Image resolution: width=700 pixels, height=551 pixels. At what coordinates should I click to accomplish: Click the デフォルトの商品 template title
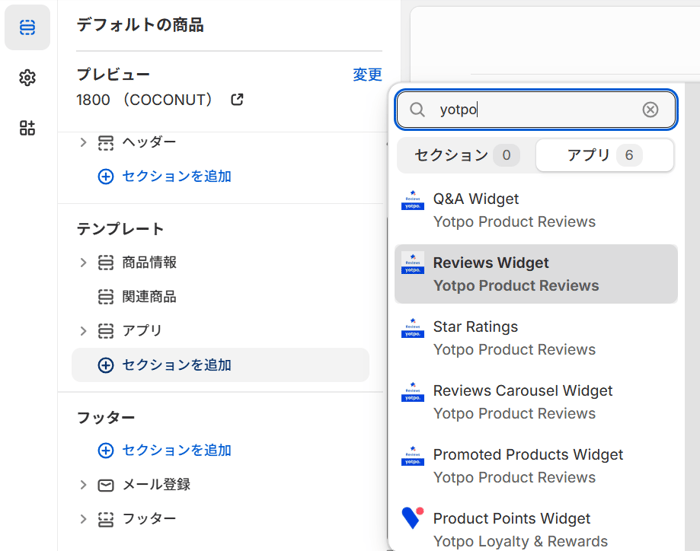(x=140, y=25)
